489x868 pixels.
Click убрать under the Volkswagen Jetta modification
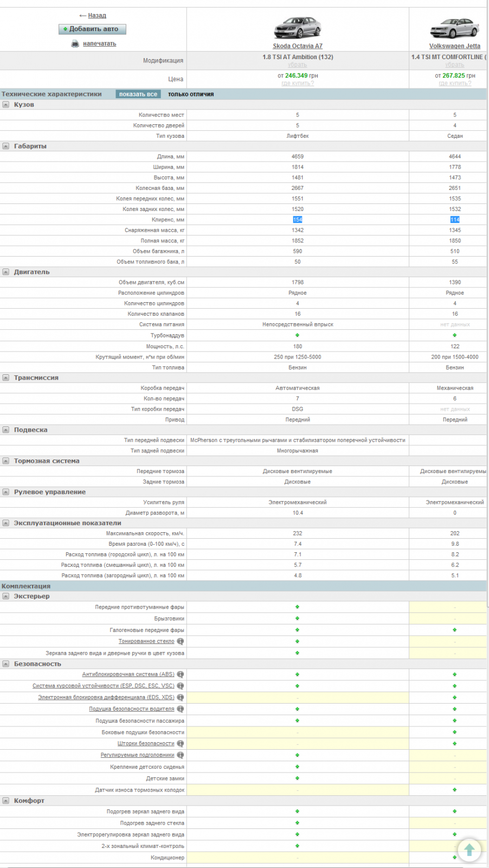click(x=455, y=65)
